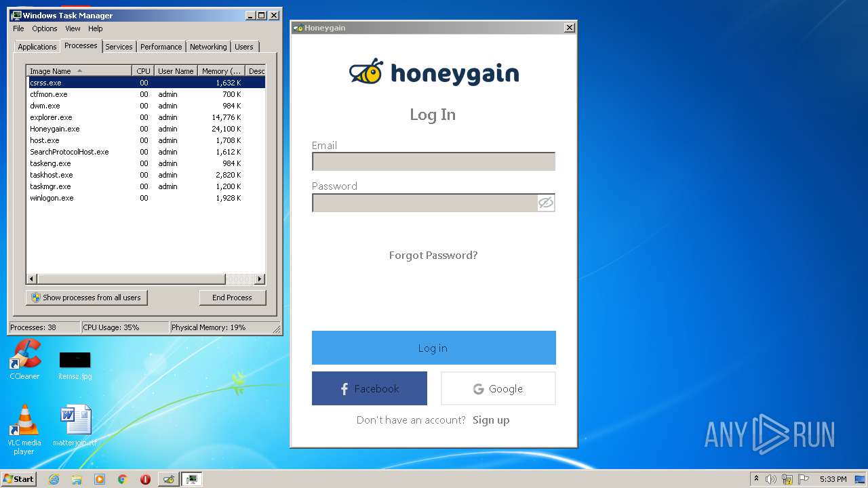Image resolution: width=868 pixels, height=488 pixels.
Task: Launch Opera from the taskbar
Action: point(145,479)
